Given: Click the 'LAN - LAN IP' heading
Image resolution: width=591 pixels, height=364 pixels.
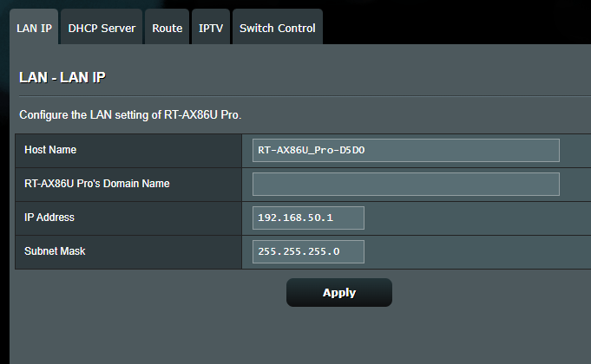Looking at the screenshot, I should 62,77.
